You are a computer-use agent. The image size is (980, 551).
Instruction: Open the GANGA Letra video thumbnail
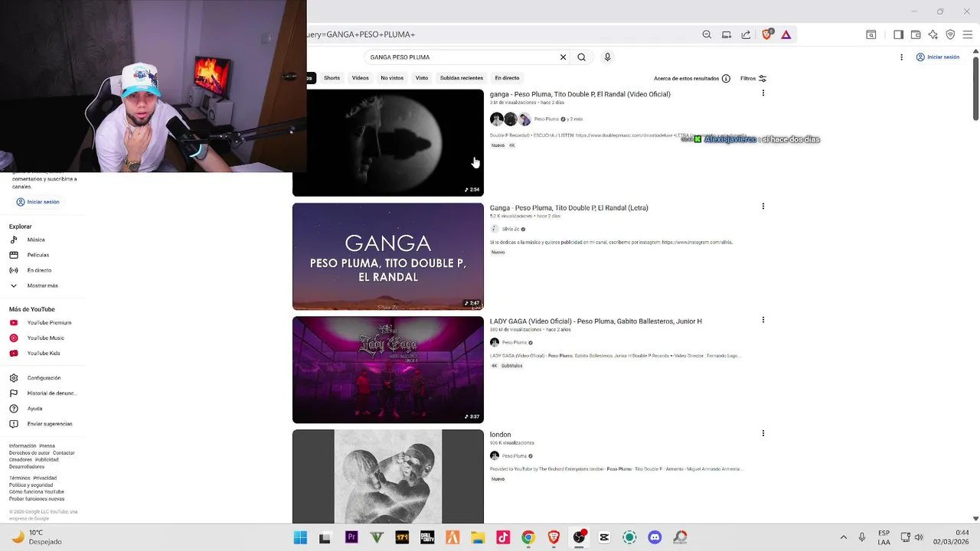tap(388, 256)
